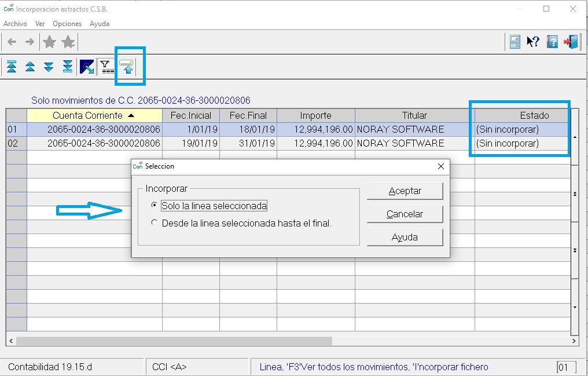This screenshot has width=588, height=376.
Task: Click the Aceptar button
Action: pos(405,191)
